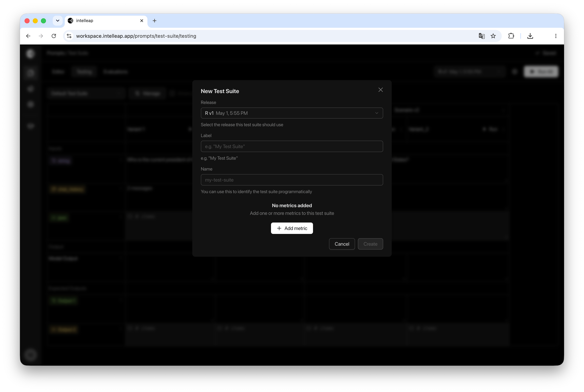Image resolution: width=584 pixels, height=392 pixels.
Task: Click the Release dropdown chevron arrow
Action: 377,113
